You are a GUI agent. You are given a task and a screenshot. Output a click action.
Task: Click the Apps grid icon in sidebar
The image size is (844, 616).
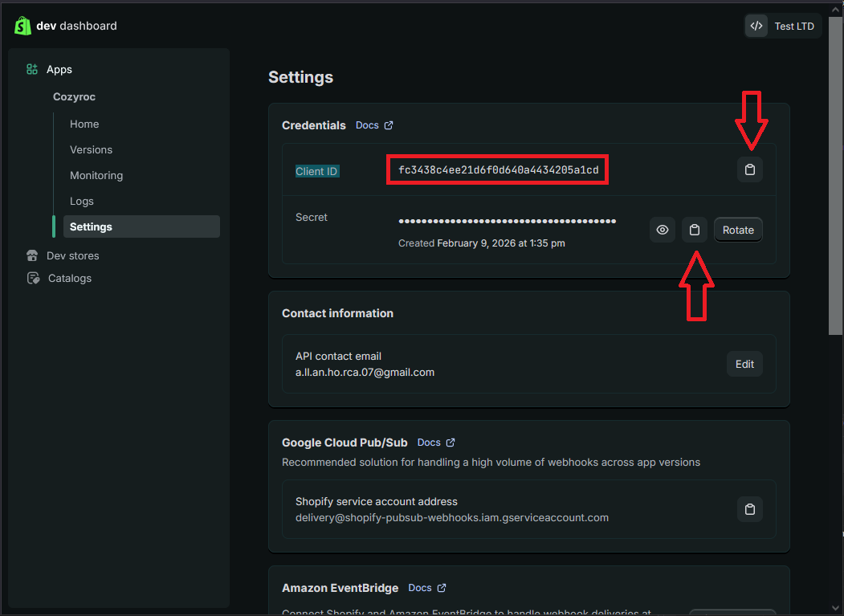tap(32, 70)
